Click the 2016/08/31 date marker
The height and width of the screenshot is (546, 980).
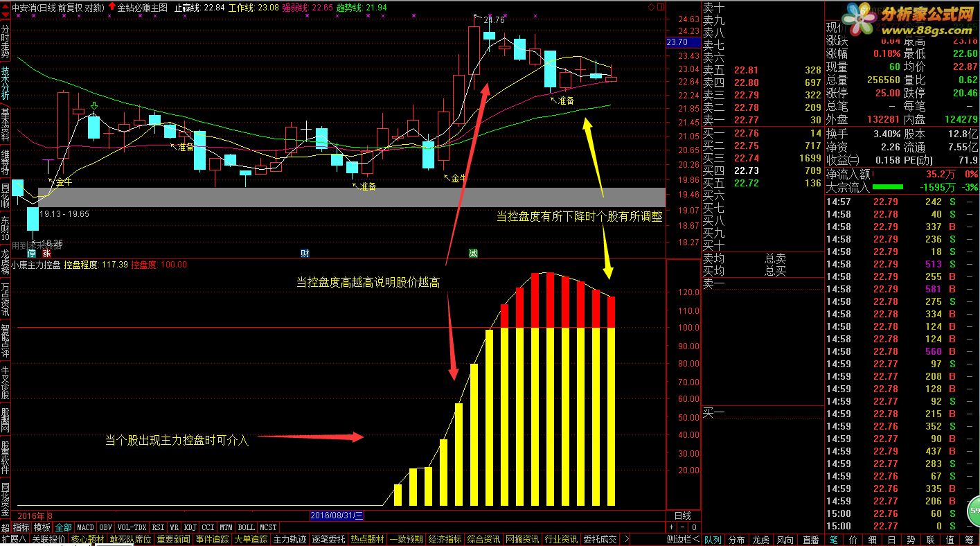(337, 516)
